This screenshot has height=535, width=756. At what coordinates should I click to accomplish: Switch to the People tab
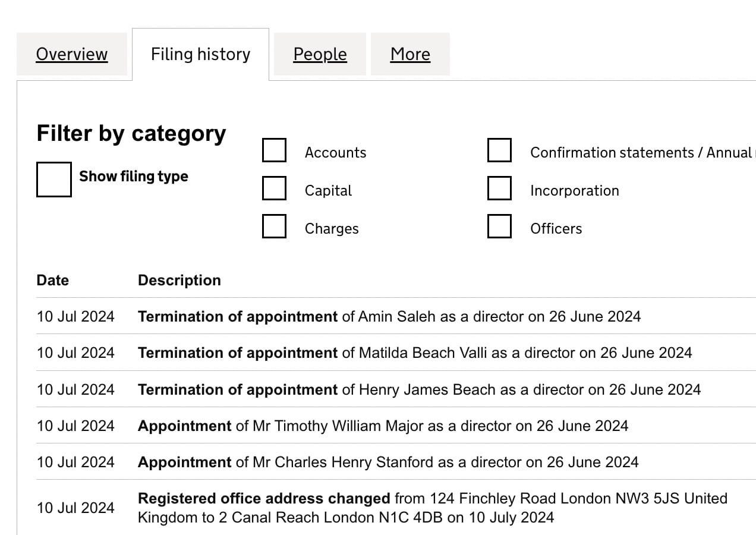point(320,54)
